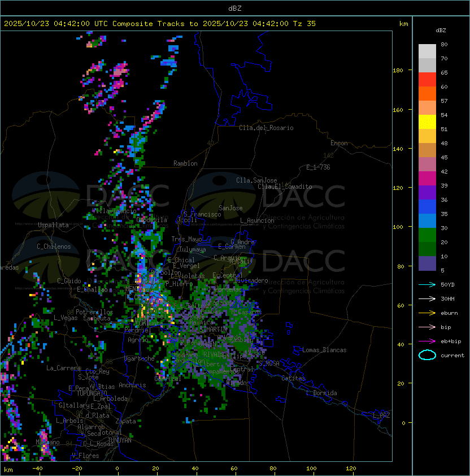Click the 45 dBZ scale value
This screenshot has width=470, height=476.
pos(444,158)
